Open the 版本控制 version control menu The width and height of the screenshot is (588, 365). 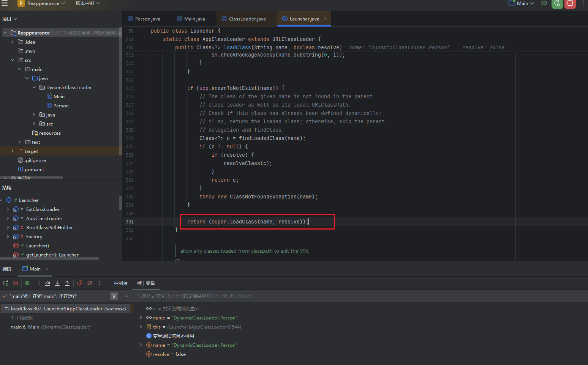[87, 3]
